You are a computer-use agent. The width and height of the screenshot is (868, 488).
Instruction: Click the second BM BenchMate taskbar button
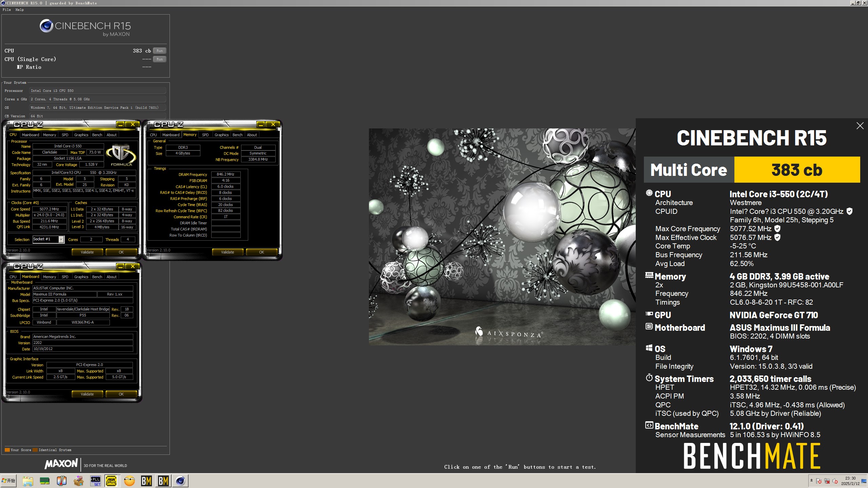click(163, 481)
